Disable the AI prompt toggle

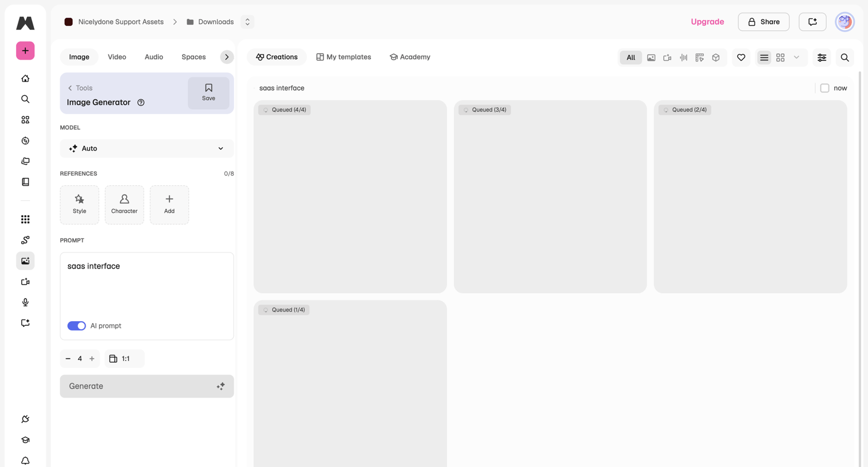[x=76, y=326]
